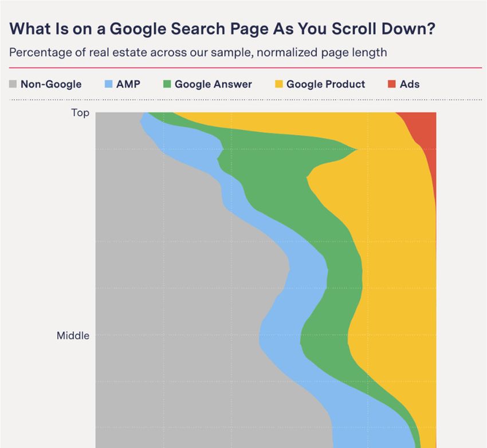Click the pink divider line under subtitle
This screenshot has width=487, height=448.
(x=245, y=68)
